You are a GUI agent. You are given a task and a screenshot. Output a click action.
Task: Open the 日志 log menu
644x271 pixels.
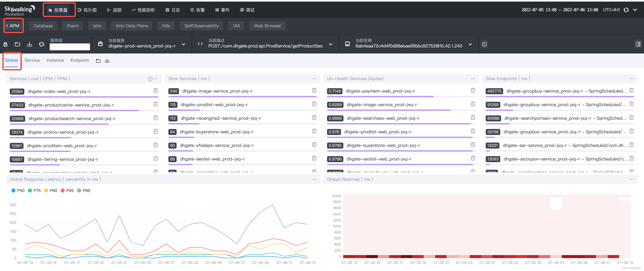tap(173, 10)
